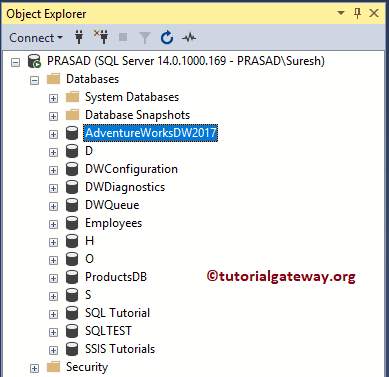Expand the Security folder
The image size is (389, 377).
pos(34,368)
